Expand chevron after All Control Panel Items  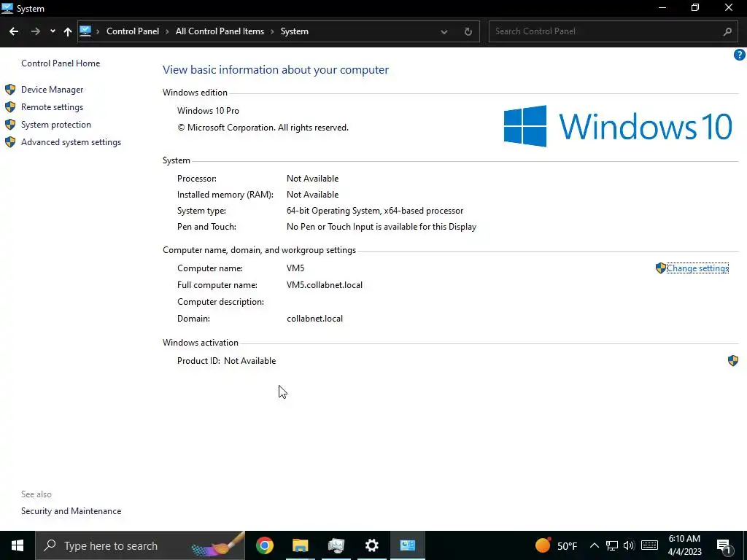(x=272, y=31)
